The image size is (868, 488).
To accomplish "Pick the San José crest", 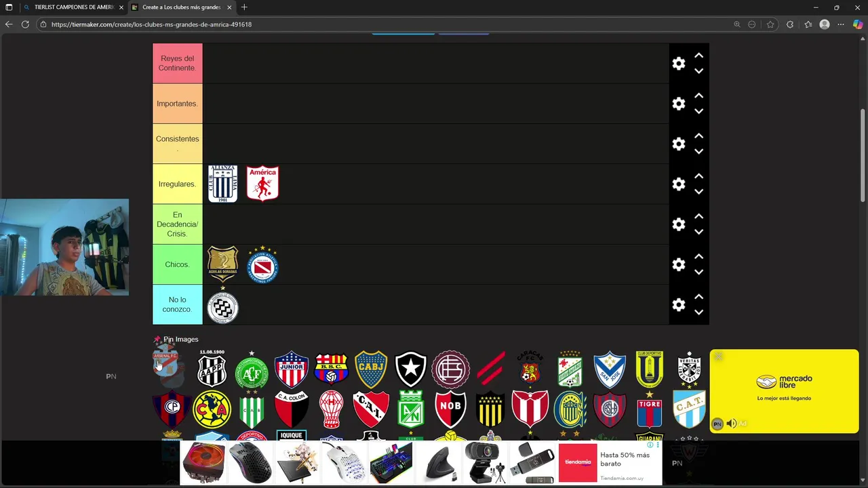I will (610, 369).
